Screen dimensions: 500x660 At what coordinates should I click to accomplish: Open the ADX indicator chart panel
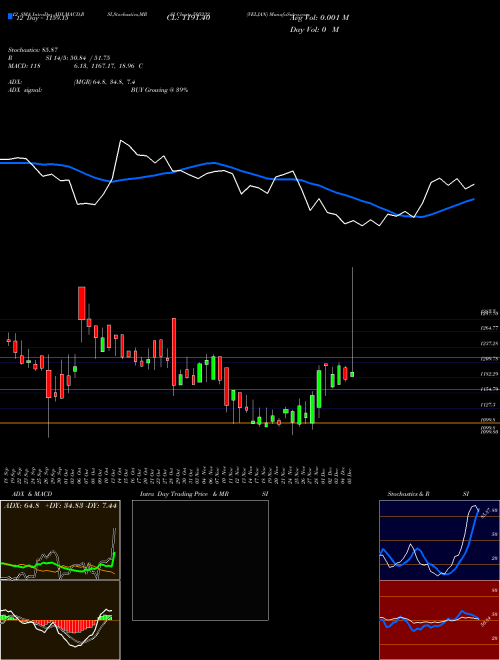click(x=60, y=540)
